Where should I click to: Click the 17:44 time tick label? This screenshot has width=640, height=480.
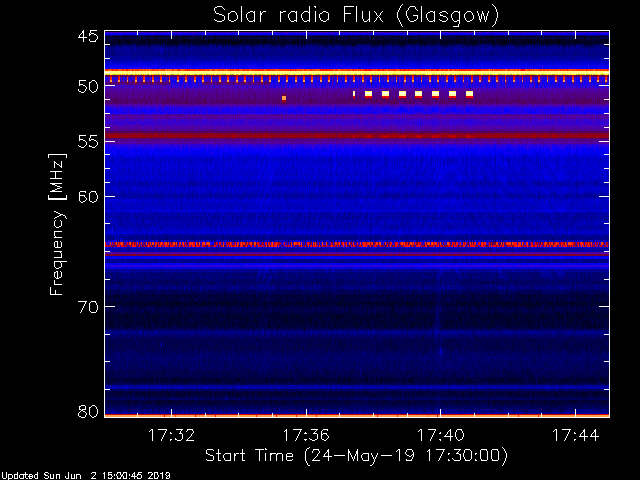pyautogui.click(x=576, y=435)
